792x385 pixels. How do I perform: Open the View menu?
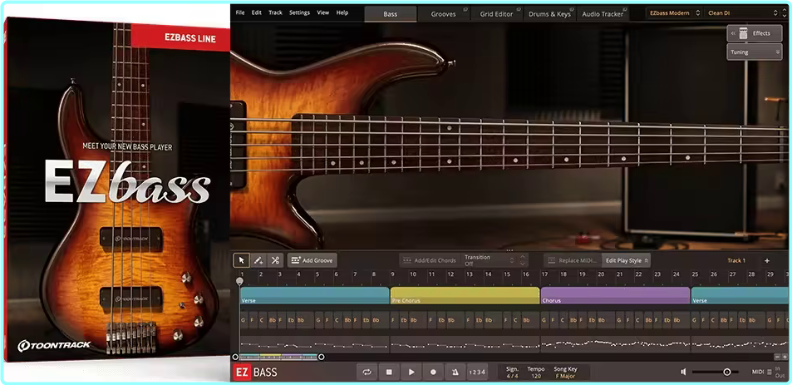click(x=323, y=13)
